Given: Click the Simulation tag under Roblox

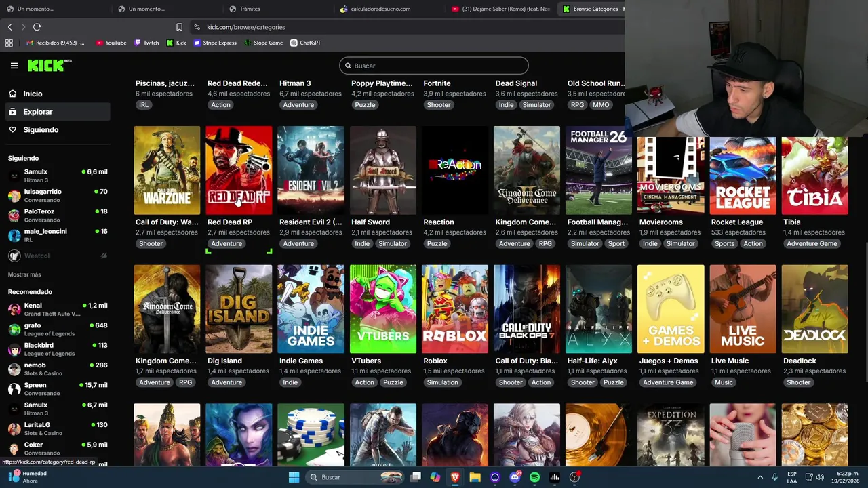Looking at the screenshot, I should pos(442,382).
